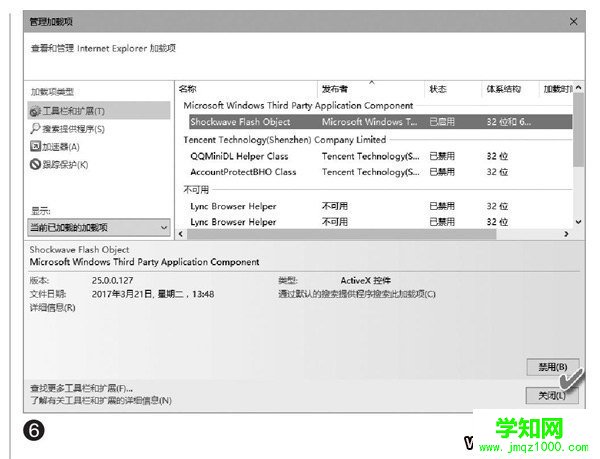Sort the list by the 状态 column

click(453, 89)
